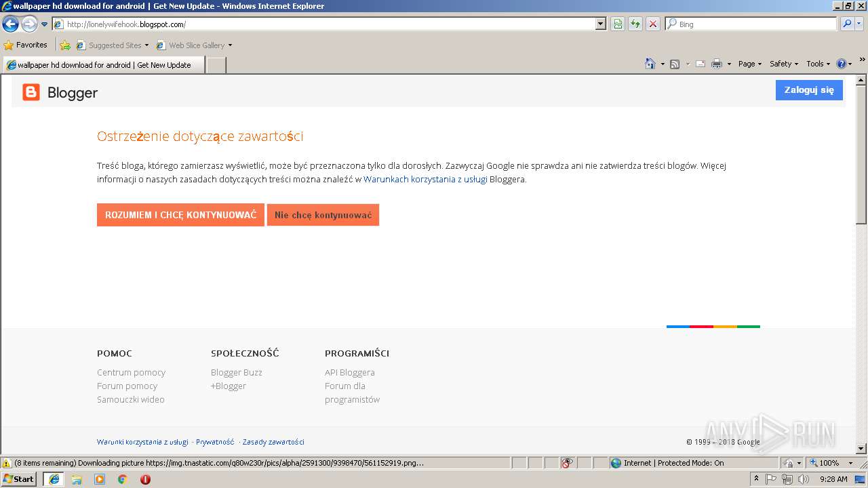Click the Print icon
The image size is (868, 488).
pos(717,64)
